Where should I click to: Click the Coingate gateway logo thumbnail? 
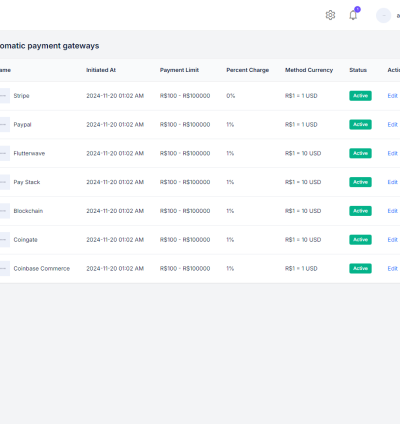[4, 240]
